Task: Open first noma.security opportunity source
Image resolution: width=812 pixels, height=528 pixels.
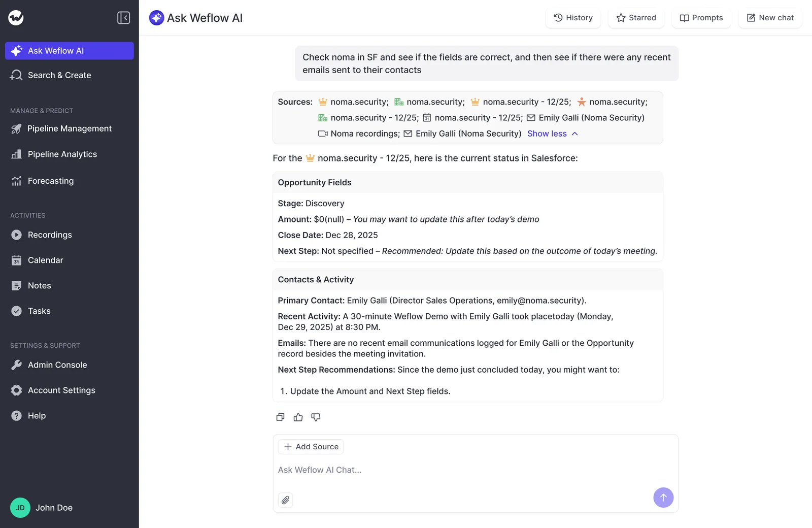Action: coord(353,102)
